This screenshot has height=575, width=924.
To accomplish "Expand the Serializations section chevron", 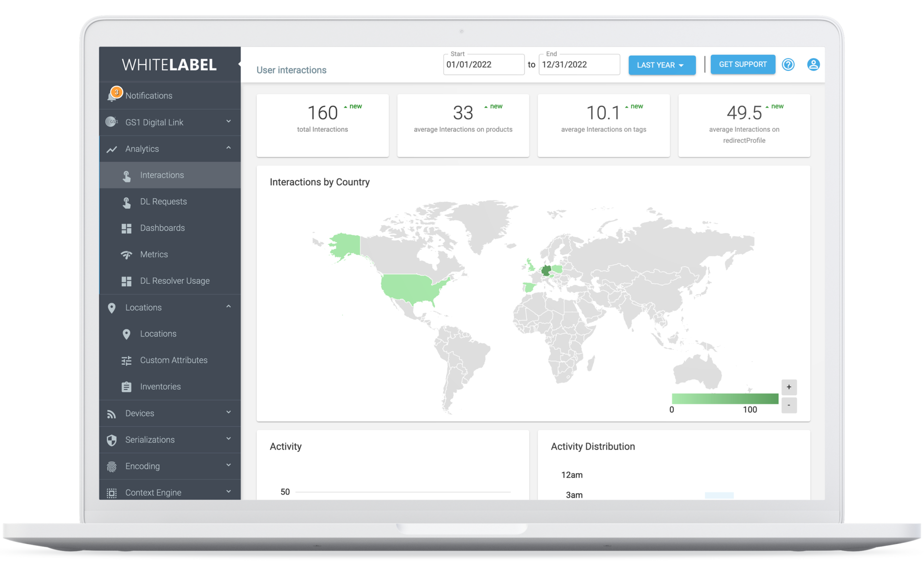I will pyautogui.click(x=229, y=439).
